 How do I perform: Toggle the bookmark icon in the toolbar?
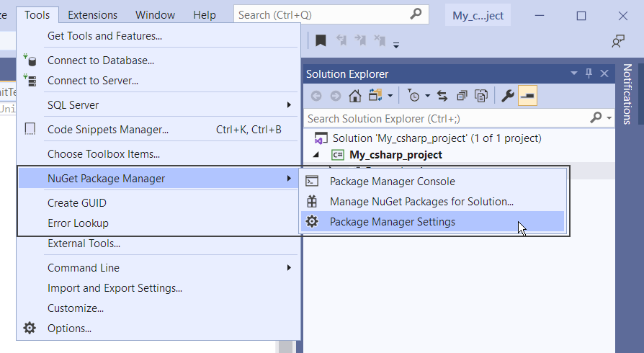click(321, 41)
